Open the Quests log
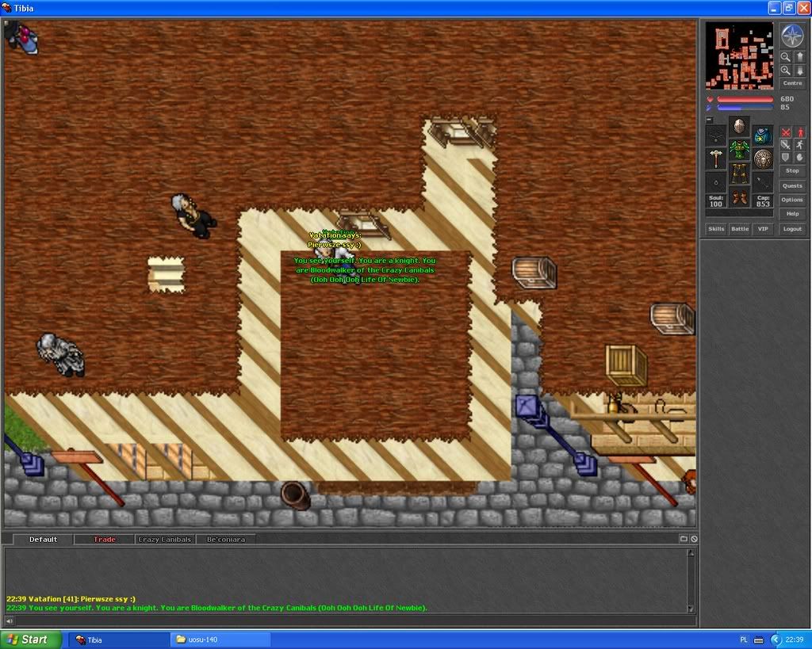This screenshot has height=649, width=812. point(792,185)
